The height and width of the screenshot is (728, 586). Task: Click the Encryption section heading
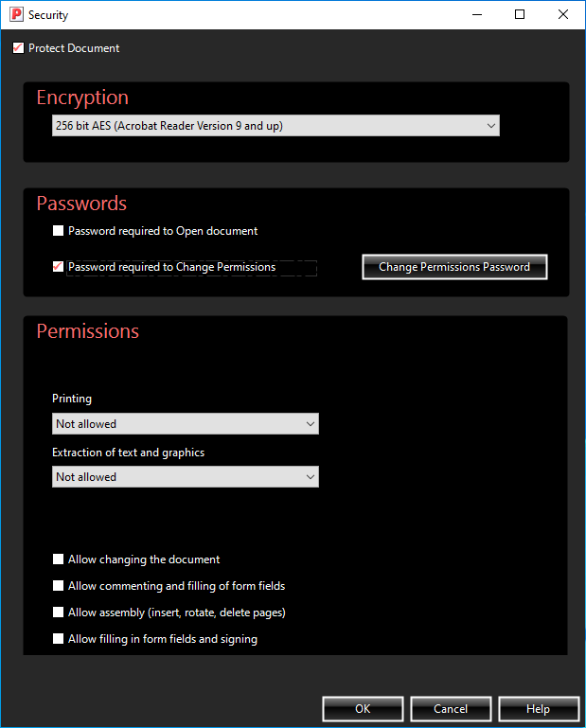coord(82,98)
